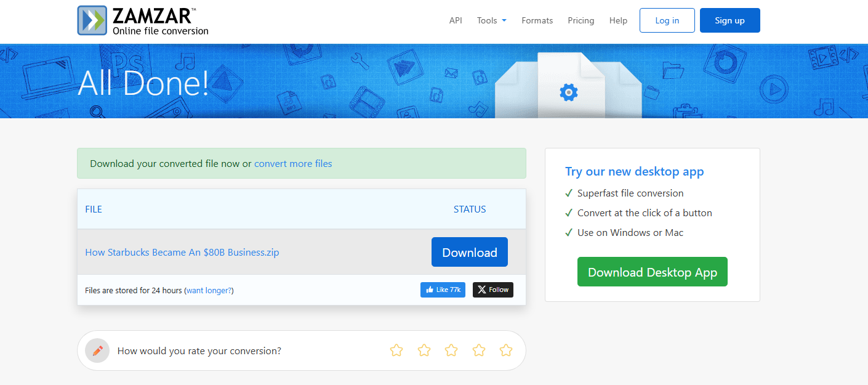Click the first rating star
Screen dimensions: 868x385
[x=396, y=351]
